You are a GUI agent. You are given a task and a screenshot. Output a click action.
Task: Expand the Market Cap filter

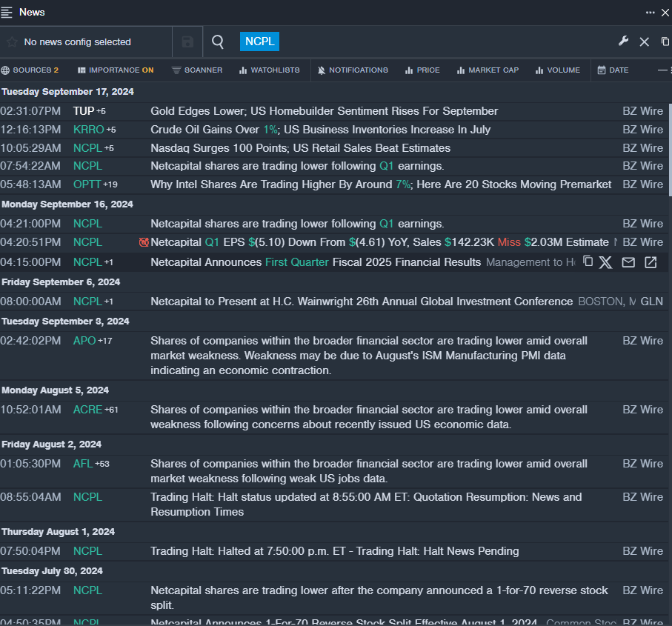pyautogui.click(x=488, y=70)
